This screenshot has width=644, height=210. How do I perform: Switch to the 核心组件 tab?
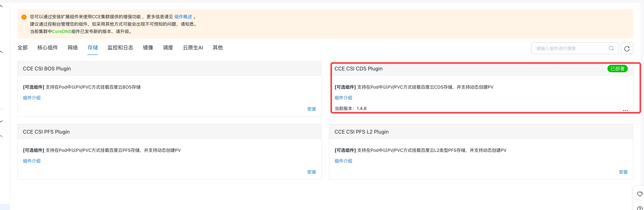coord(47,48)
